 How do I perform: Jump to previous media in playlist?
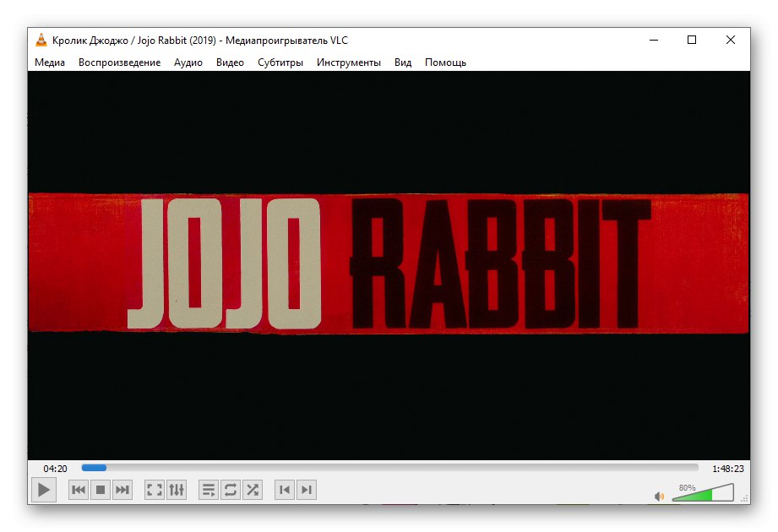(x=79, y=490)
